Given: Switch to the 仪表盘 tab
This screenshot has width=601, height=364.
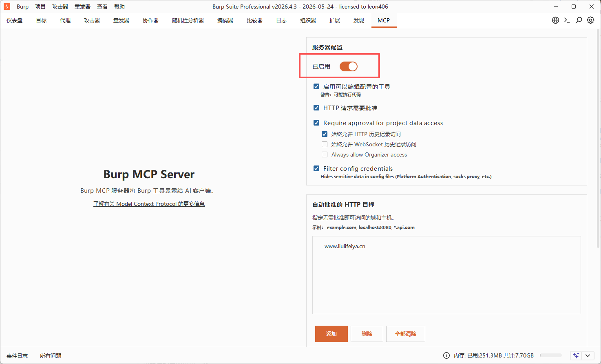Looking at the screenshot, I should click(15, 20).
